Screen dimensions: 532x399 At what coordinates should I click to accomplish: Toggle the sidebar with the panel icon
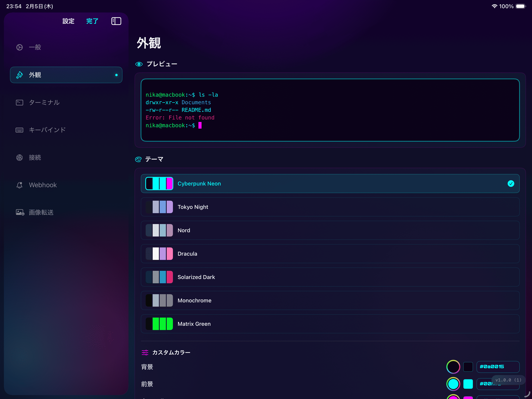tap(116, 21)
